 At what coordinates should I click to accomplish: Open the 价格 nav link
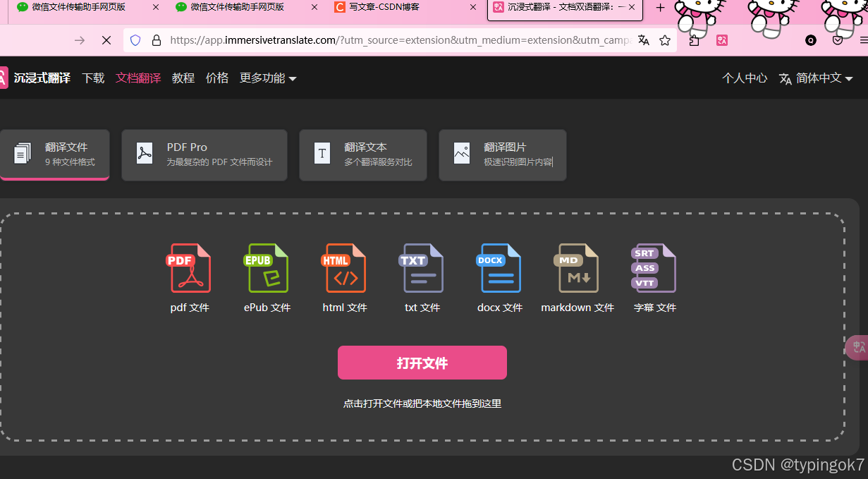pyautogui.click(x=217, y=78)
